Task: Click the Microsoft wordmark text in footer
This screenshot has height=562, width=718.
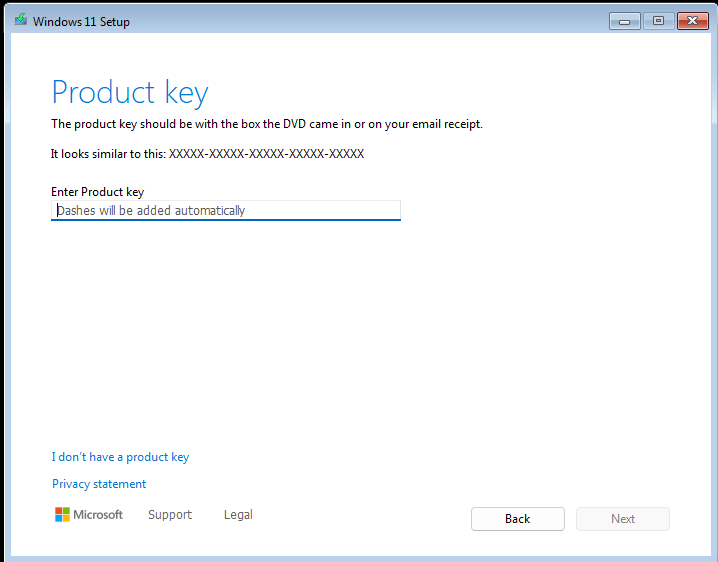Action: [98, 515]
